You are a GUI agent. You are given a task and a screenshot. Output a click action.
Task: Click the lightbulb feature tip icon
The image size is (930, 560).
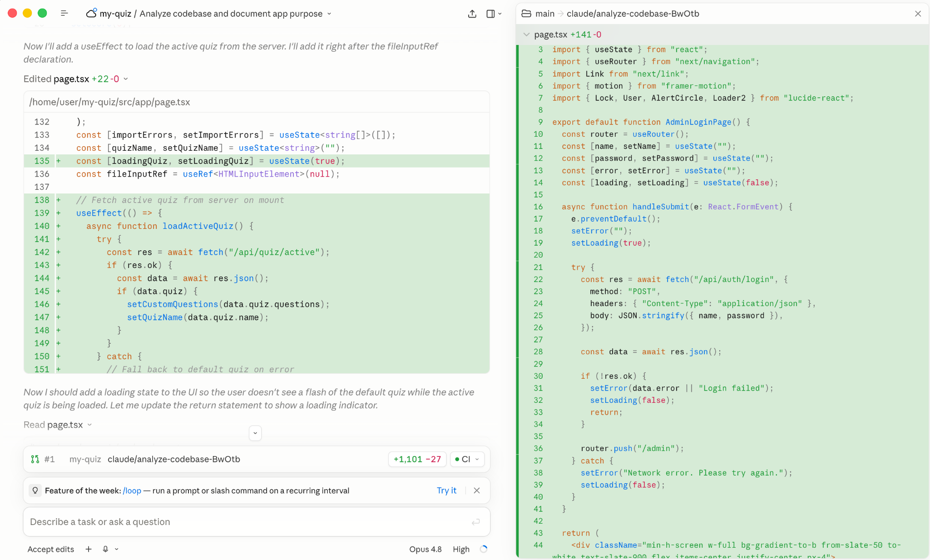35,491
